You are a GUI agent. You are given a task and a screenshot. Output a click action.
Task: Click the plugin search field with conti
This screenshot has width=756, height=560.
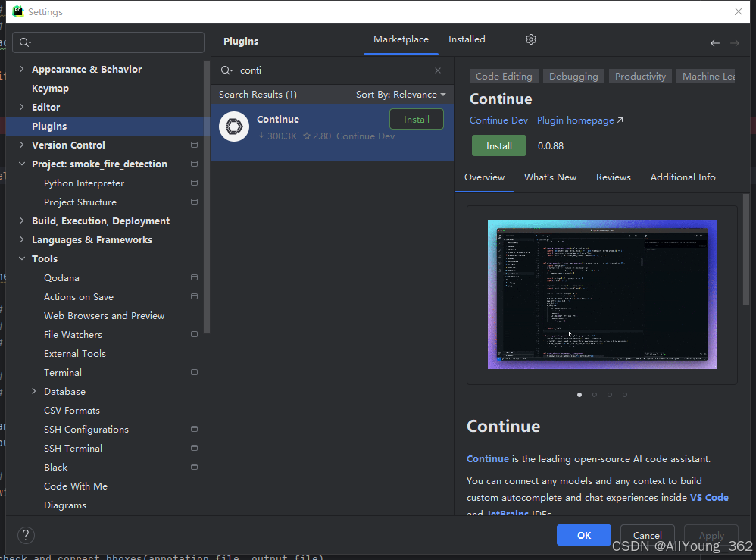point(333,70)
